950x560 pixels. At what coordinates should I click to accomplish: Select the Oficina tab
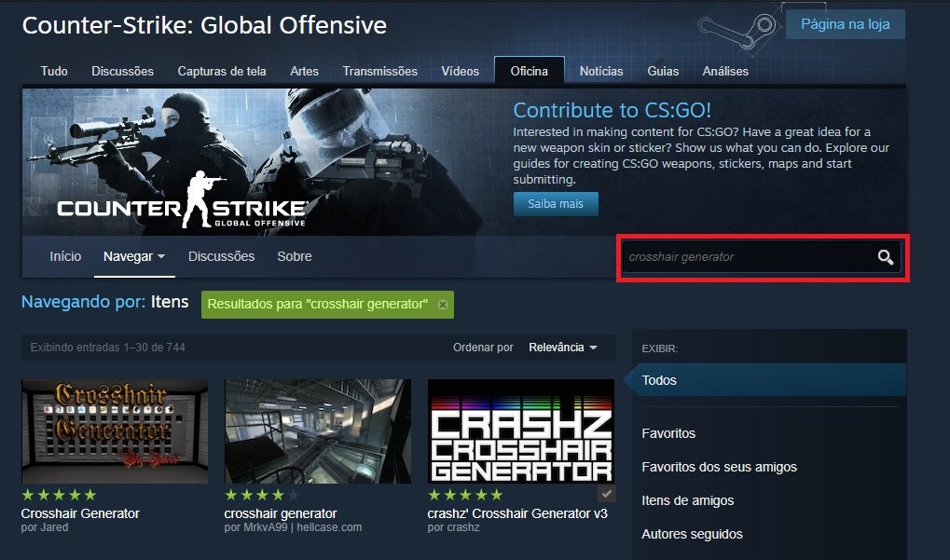[x=529, y=72]
